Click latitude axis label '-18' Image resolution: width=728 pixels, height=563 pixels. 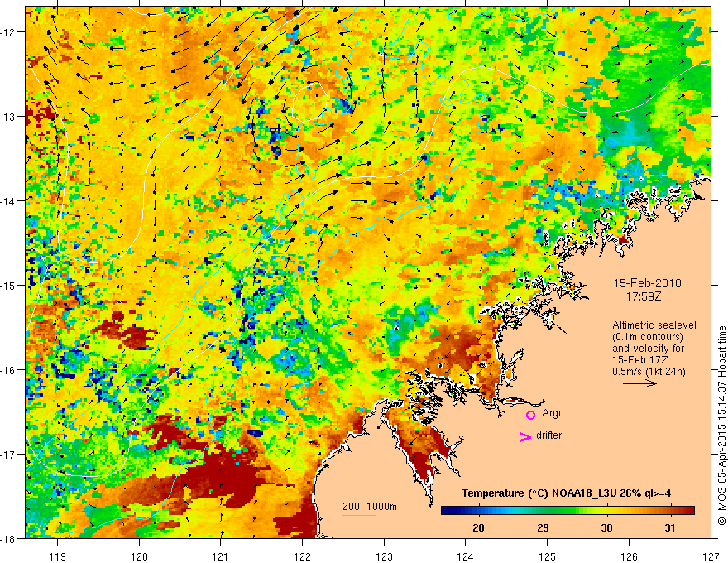click(8, 539)
